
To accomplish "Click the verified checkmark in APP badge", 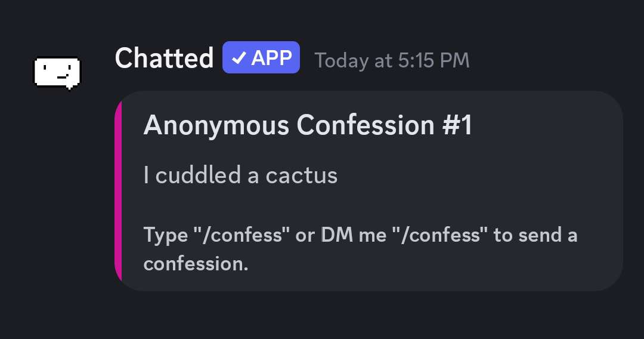I will (239, 59).
